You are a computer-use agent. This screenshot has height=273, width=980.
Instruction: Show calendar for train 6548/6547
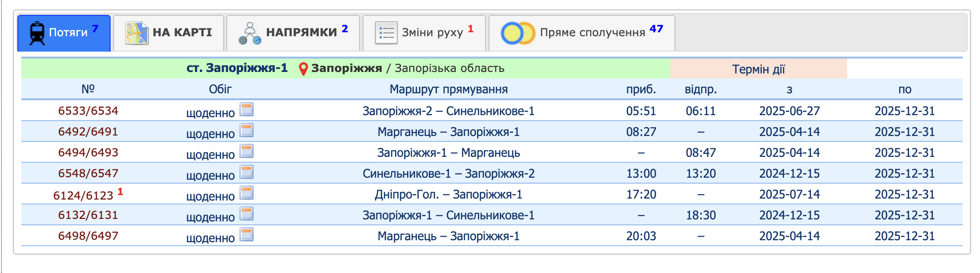(246, 172)
